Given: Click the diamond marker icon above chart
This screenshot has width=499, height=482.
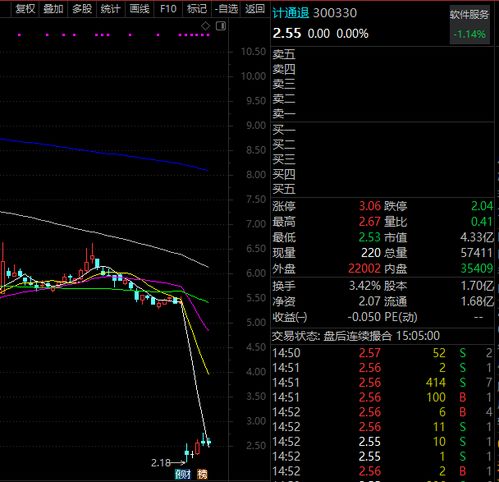Looking at the screenshot, I should click(x=206, y=26).
